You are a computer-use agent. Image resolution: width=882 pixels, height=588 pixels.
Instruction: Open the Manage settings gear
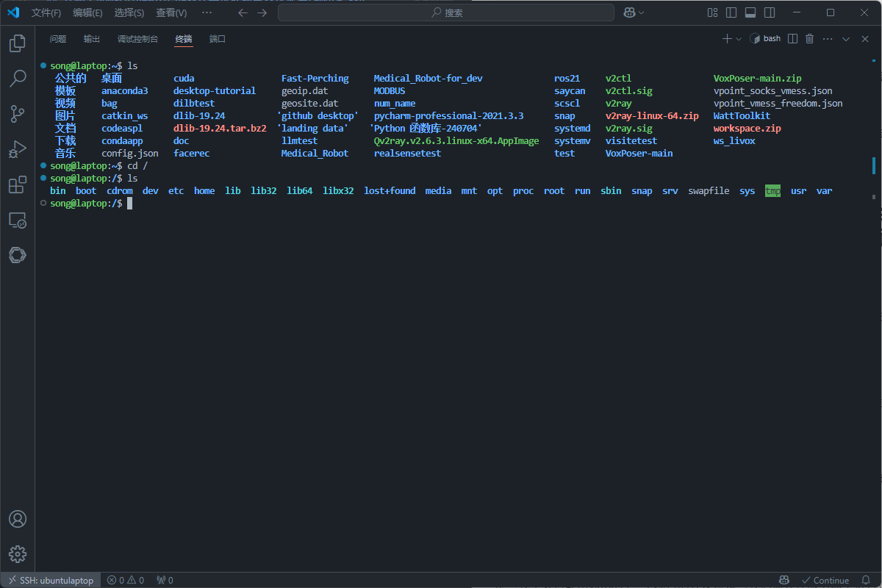tap(18, 554)
